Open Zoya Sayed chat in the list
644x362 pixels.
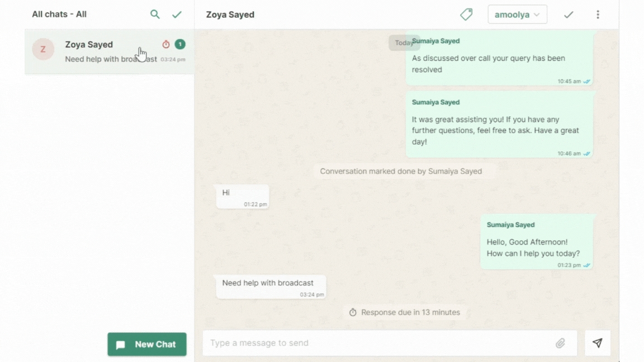pyautogui.click(x=101, y=51)
